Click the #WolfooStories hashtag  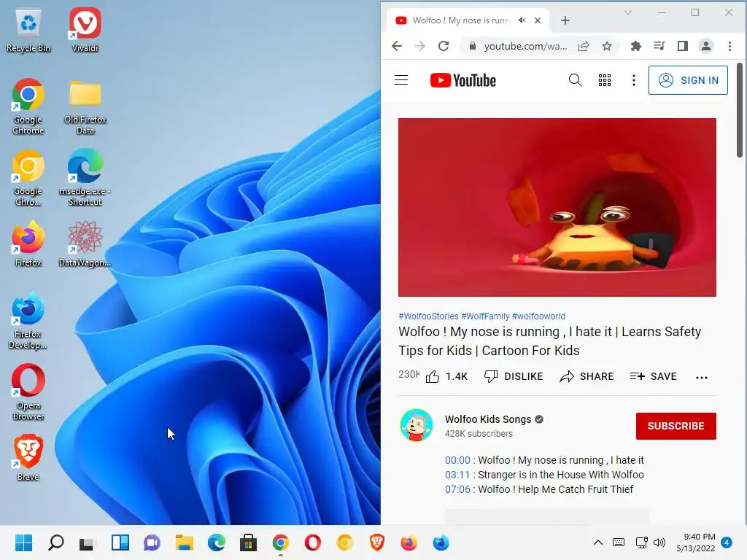tap(428, 316)
